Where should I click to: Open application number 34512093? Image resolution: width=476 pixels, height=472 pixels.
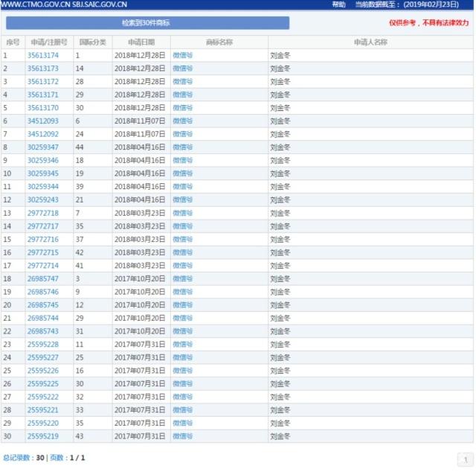43,121
